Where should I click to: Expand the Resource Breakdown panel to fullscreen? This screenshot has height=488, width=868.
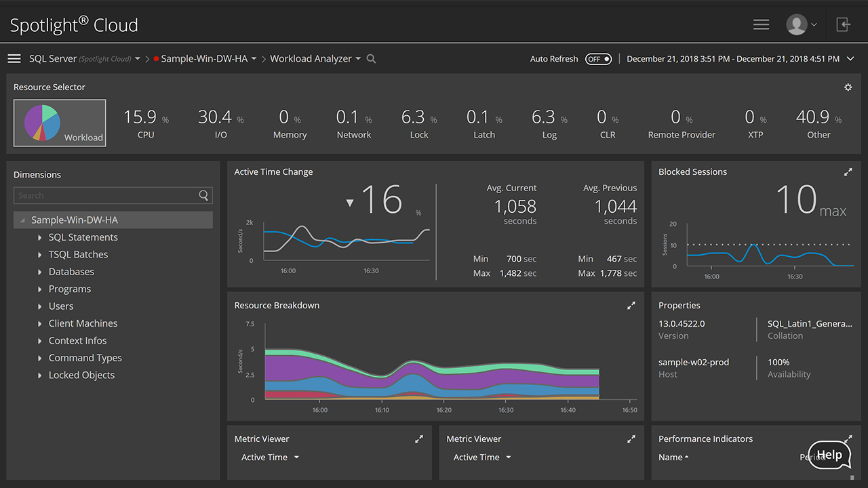pyautogui.click(x=631, y=305)
